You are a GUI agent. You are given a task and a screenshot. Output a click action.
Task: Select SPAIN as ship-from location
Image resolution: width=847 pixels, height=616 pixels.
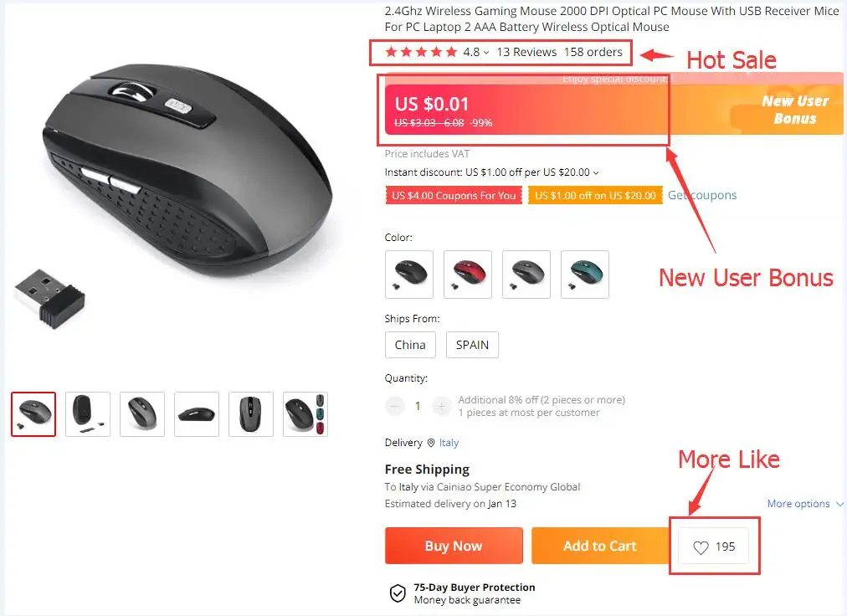(472, 345)
